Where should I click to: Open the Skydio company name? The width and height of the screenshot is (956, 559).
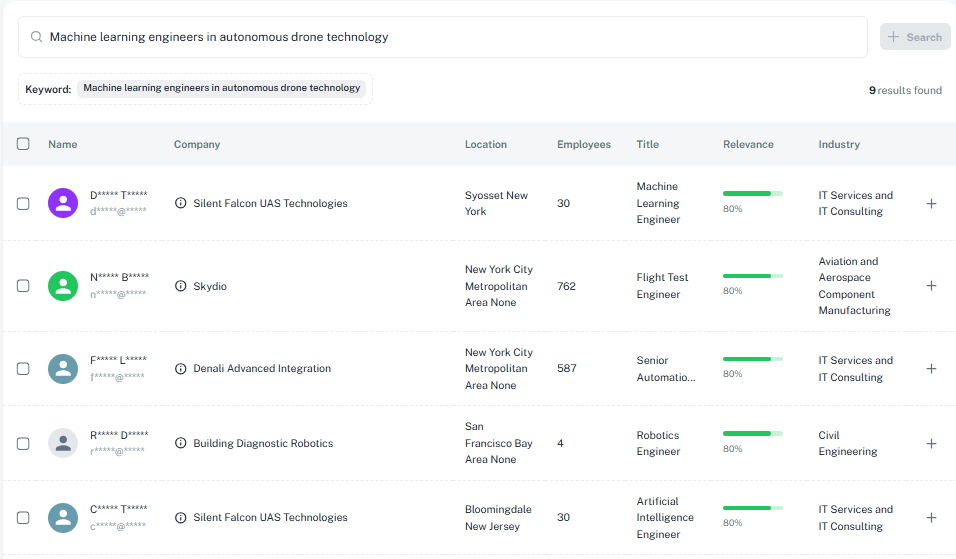(x=210, y=286)
